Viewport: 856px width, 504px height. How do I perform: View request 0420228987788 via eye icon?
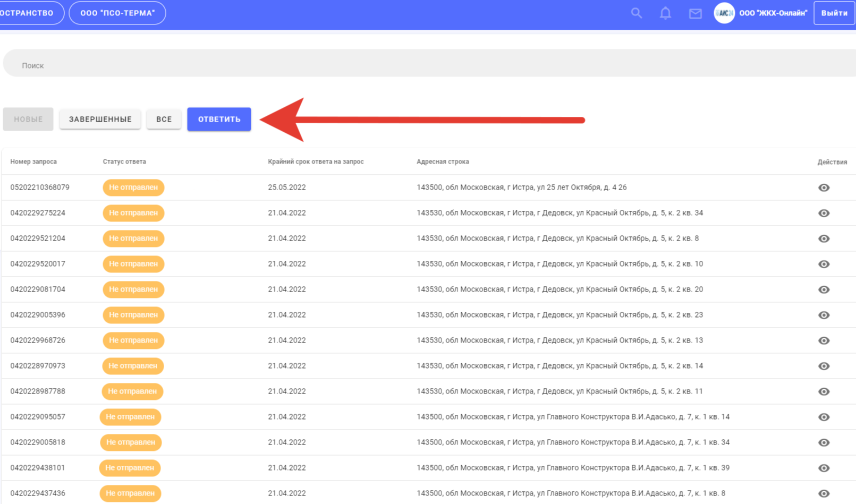[824, 391]
